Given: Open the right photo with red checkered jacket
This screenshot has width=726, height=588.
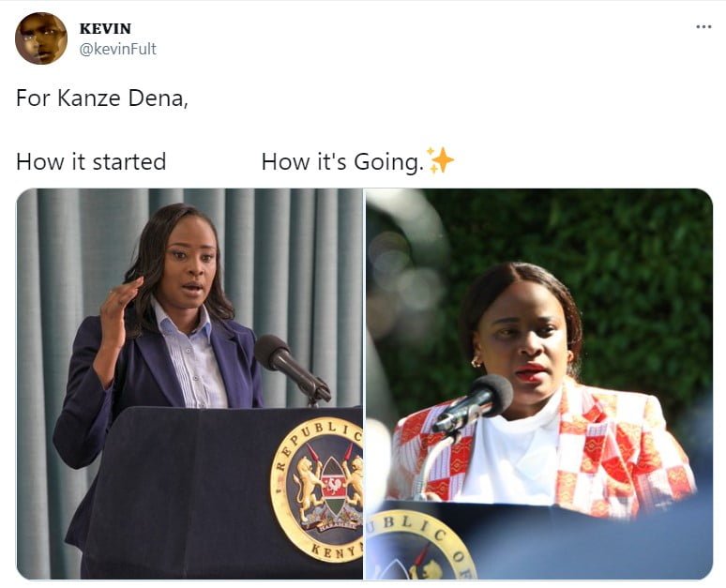Looking at the screenshot, I should coord(539,384).
